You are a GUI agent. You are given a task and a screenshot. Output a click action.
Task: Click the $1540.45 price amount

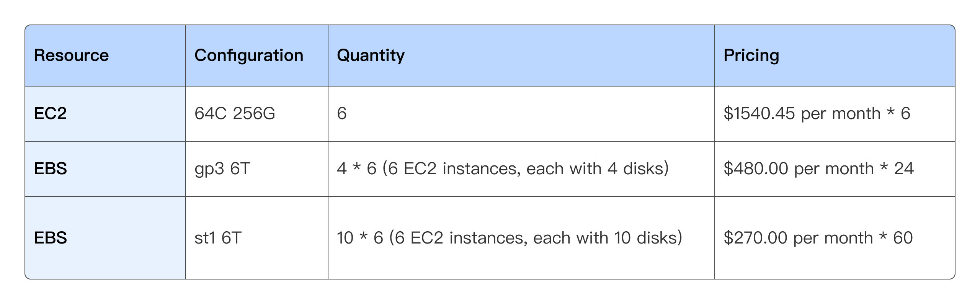coord(759,114)
